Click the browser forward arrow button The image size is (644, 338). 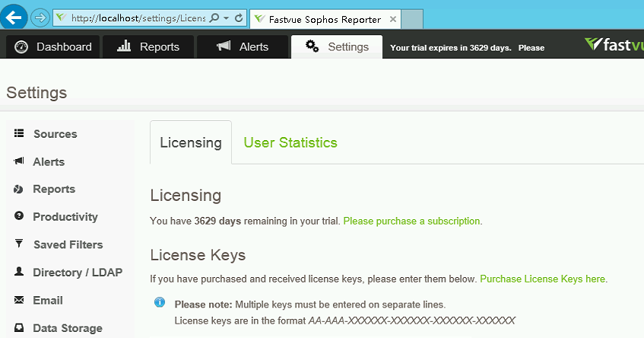coord(40,18)
